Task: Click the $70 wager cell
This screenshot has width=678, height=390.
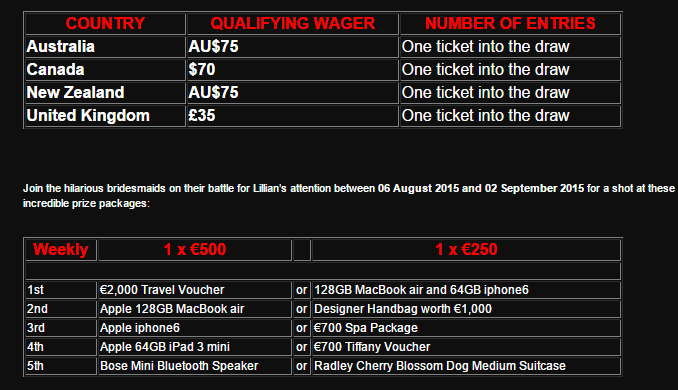Action: click(x=293, y=70)
